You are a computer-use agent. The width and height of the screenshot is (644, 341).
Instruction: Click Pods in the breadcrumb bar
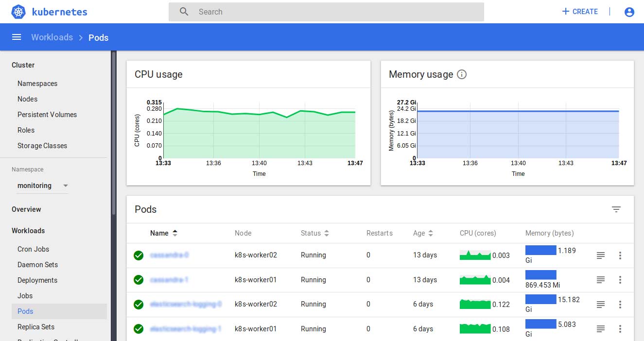coord(98,37)
